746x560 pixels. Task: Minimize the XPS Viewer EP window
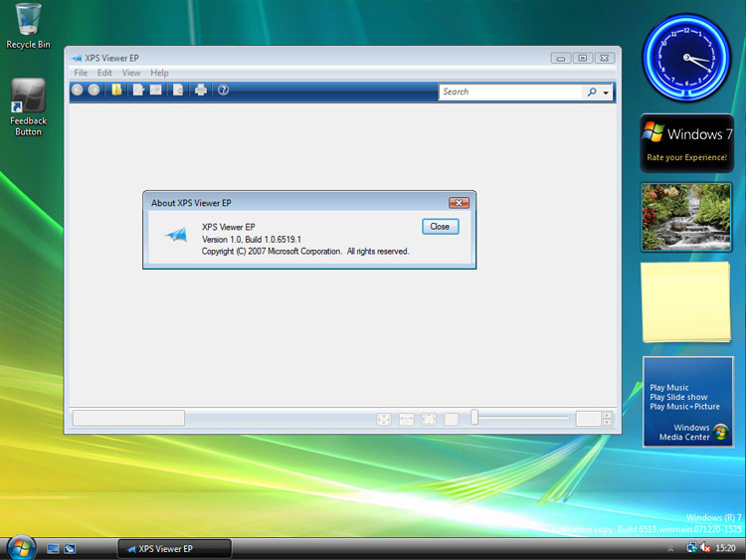(x=561, y=58)
